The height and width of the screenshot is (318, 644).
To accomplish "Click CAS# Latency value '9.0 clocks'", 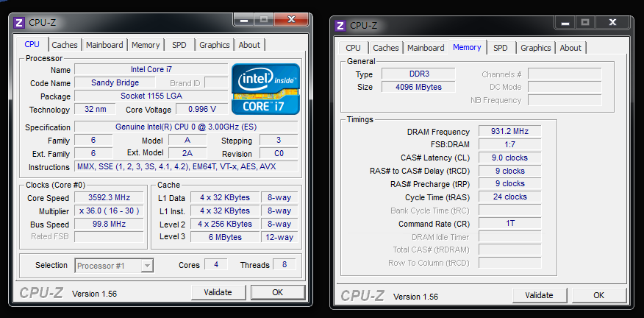I will tap(510, 158).
